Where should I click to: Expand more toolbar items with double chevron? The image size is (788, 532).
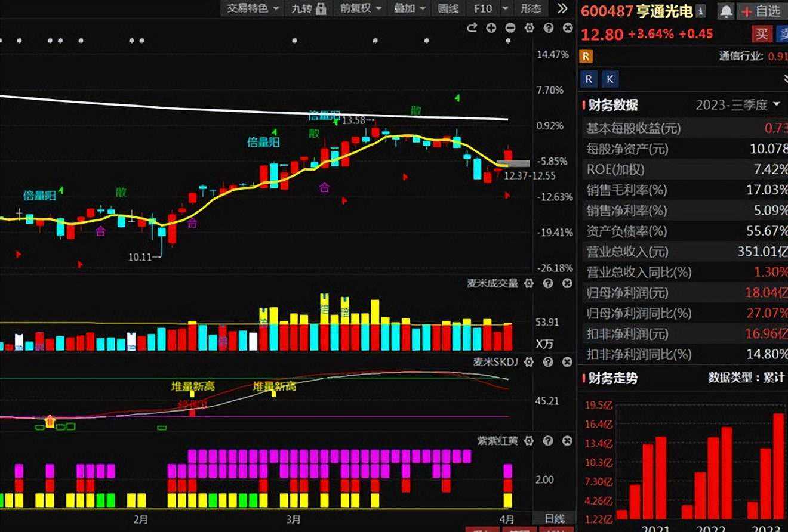[x=562, y=8]
